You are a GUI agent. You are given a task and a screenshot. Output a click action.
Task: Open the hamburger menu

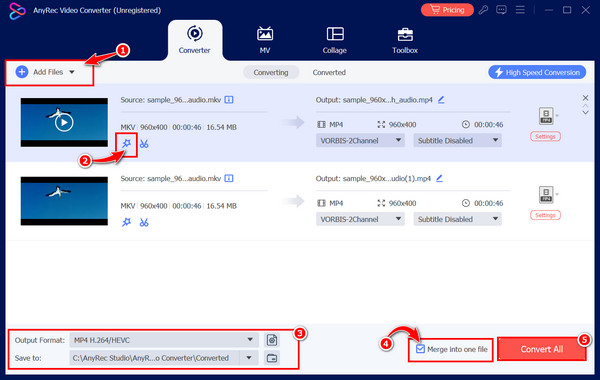[520, 10]
